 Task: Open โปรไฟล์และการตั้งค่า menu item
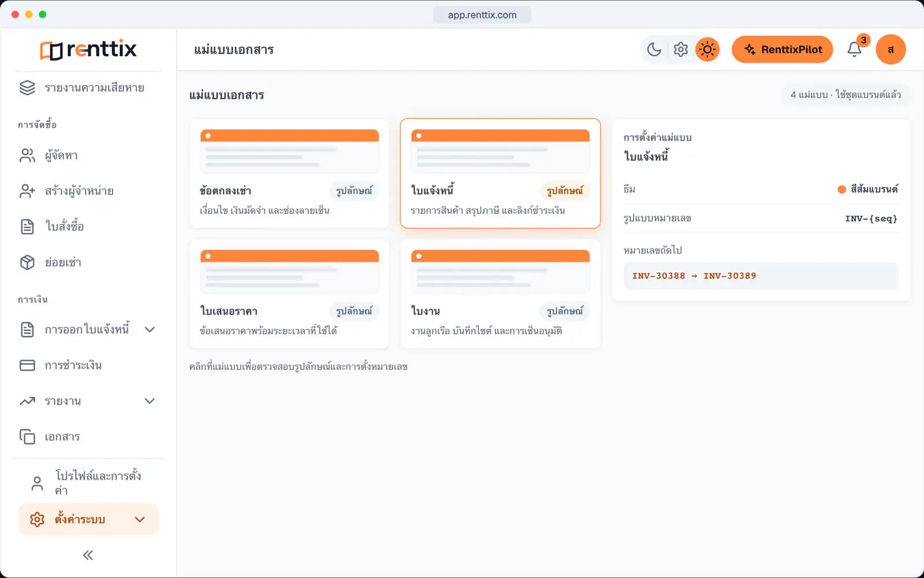[88, 483]
